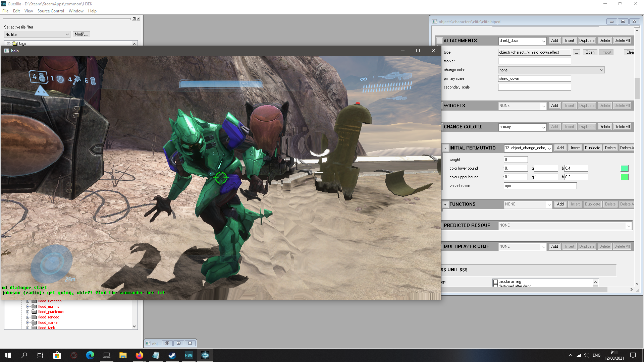Open Microsoft Edge from taskbar
Screen dimensions: 644x362
click(x=90, y=355)
